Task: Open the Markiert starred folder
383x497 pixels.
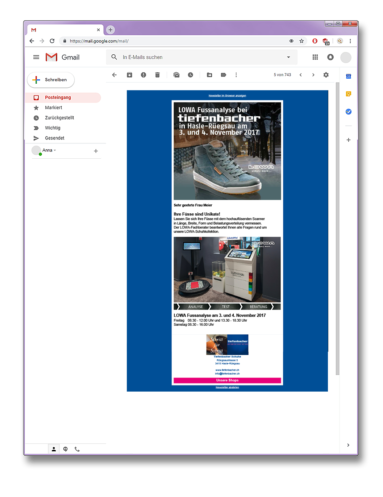Action: [x=53, y=108]
